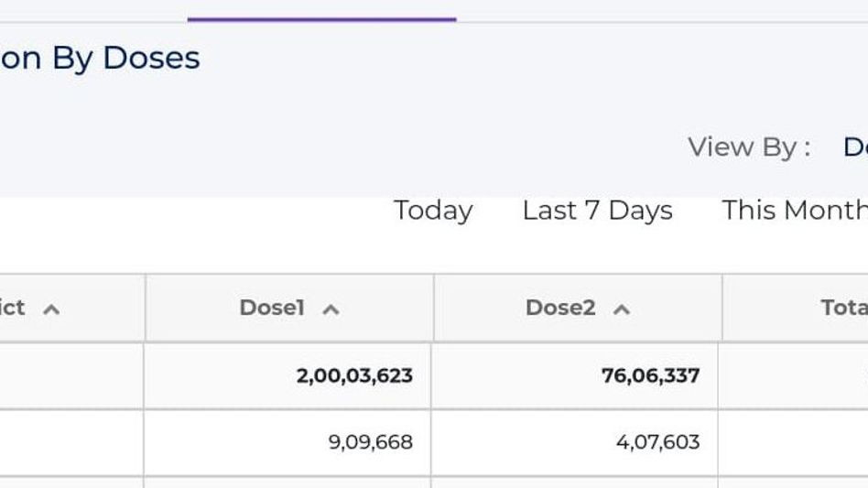
Task: Open the View By dropdown
Action: [x=855, y=147]
